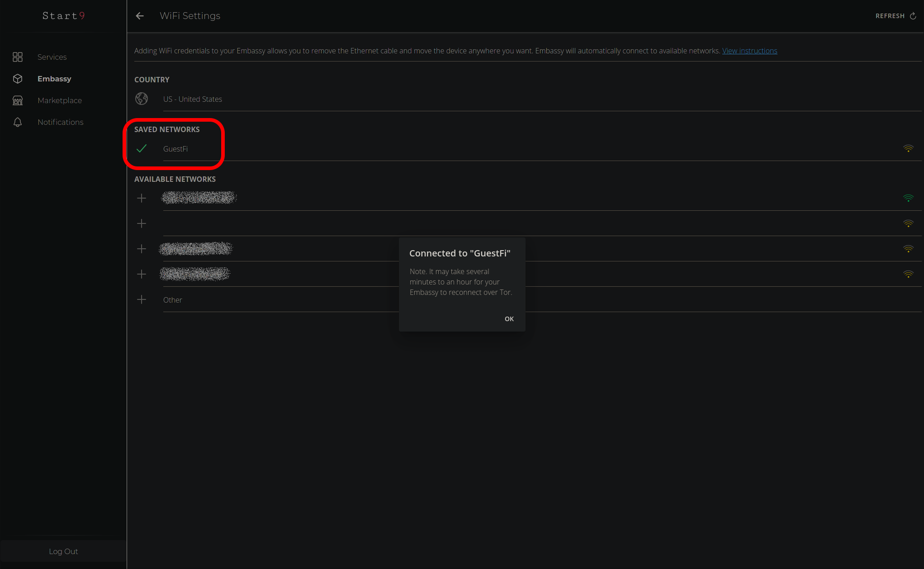Click the Notifications bell icon
Viewport: 924px width, 569px height.
[x=18, y=122]
